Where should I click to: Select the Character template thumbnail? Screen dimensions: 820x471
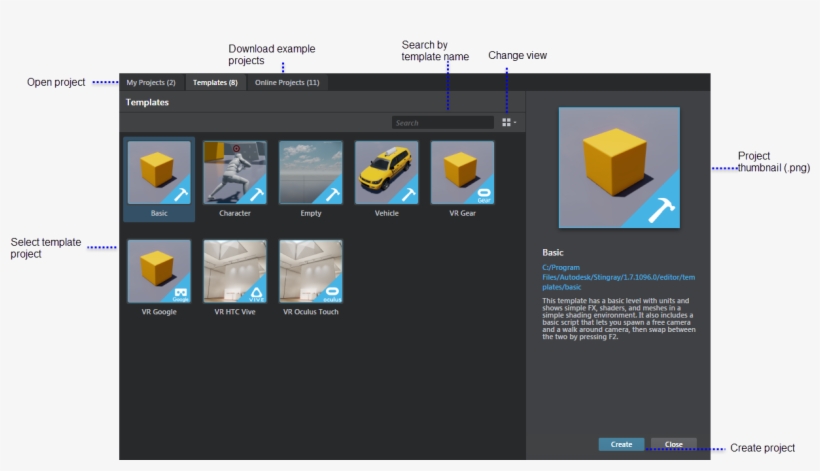click(x=235, y=172)
